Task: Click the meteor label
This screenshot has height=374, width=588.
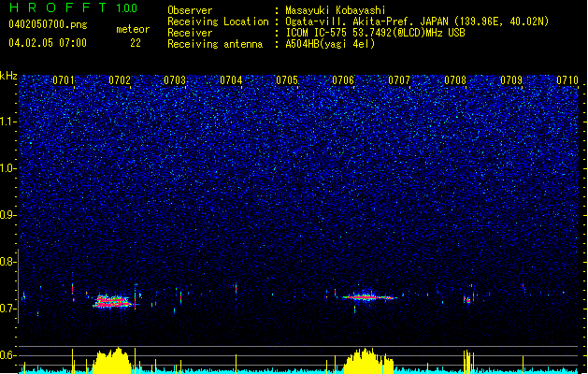Action: 133,29
